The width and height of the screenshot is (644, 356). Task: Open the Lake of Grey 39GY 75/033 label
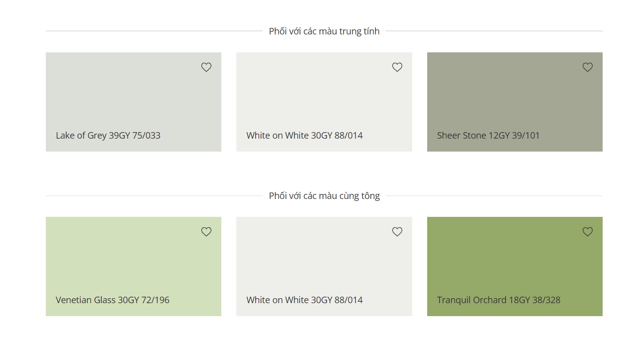coord(108,136)
